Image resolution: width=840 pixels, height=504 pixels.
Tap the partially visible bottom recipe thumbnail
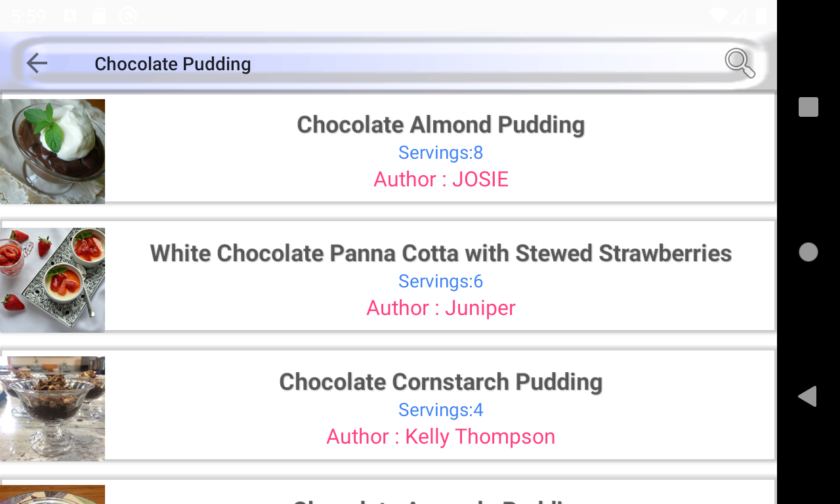coord(52,495)
